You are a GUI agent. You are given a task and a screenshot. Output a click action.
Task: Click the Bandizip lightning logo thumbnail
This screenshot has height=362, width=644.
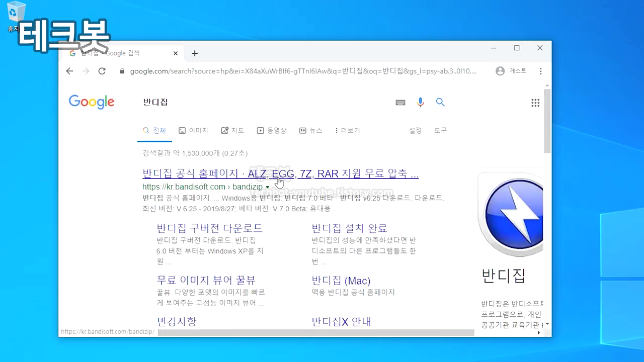click(511, 215)
